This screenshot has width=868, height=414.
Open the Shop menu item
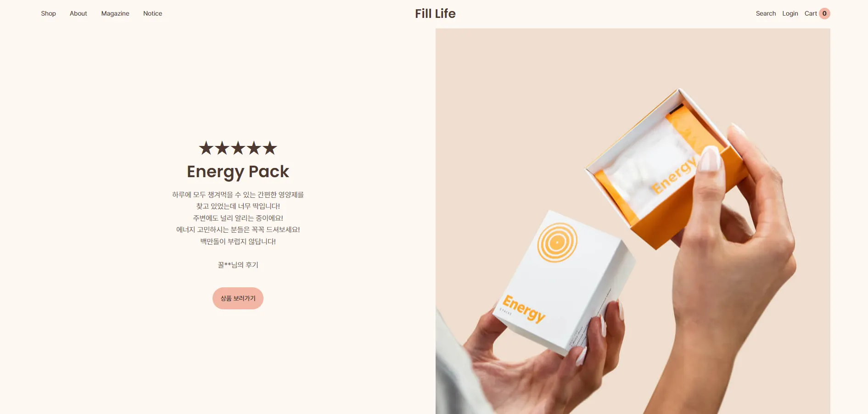[48, 13]
